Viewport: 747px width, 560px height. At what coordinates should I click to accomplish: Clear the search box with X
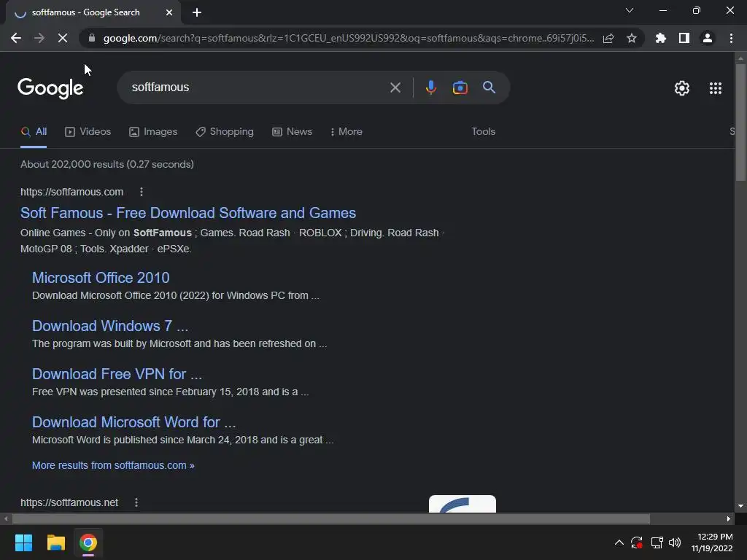click(395, 87)
